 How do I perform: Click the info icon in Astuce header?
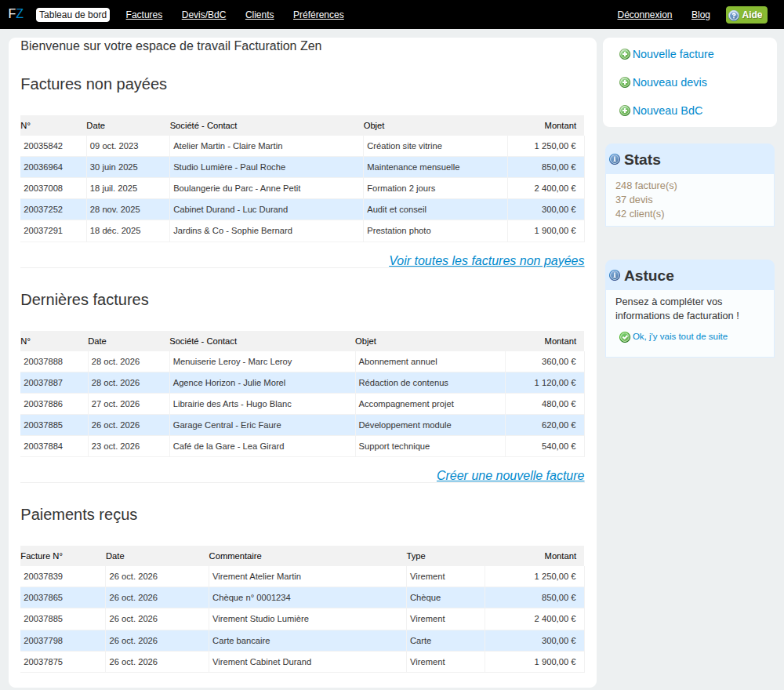[615, 275]
